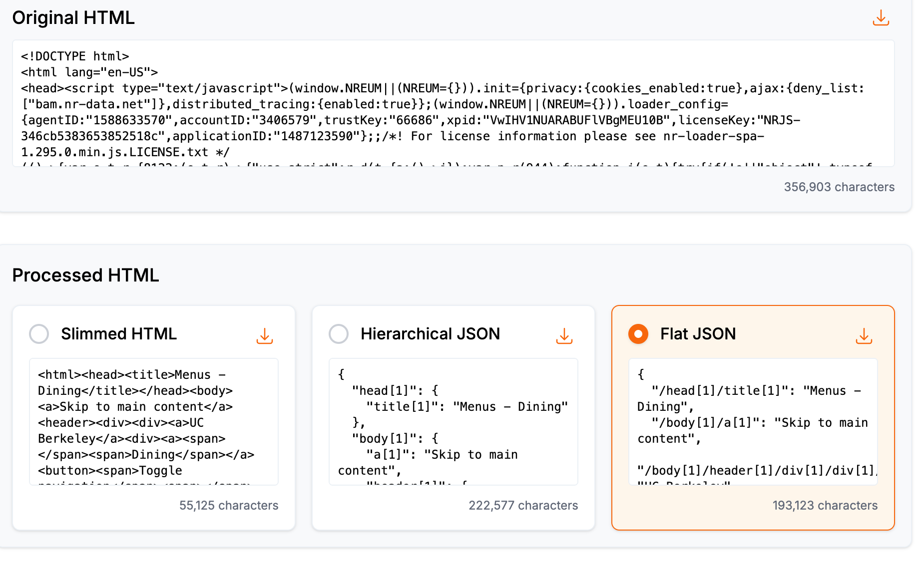Select the Slimmed HTML radio button
Screen dimensions: 924x561
pos(39,334)
